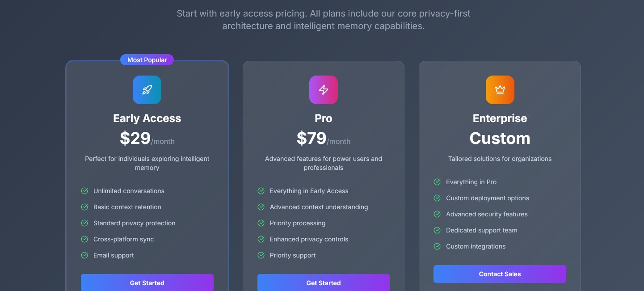Viewport: 644px width, 291px height.
Task: Click checkmark icon next to Cross-platform sync
Action: pyautogui.click(x=84, y=239)
